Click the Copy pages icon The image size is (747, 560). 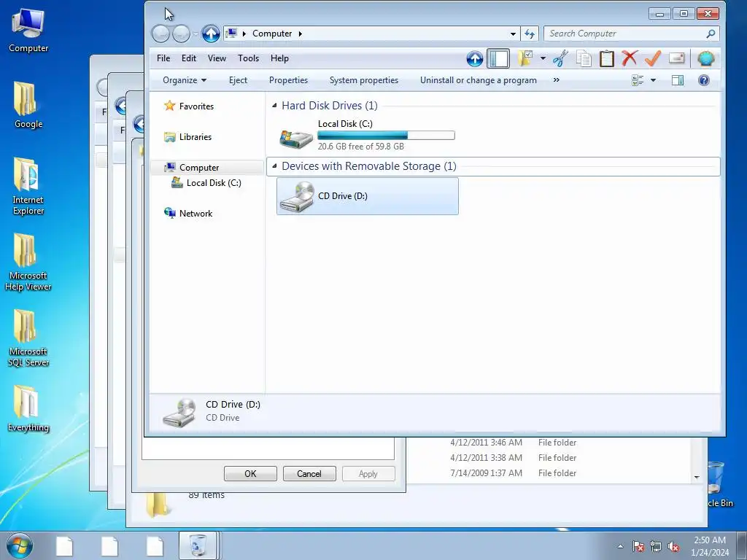pos(584,58)
